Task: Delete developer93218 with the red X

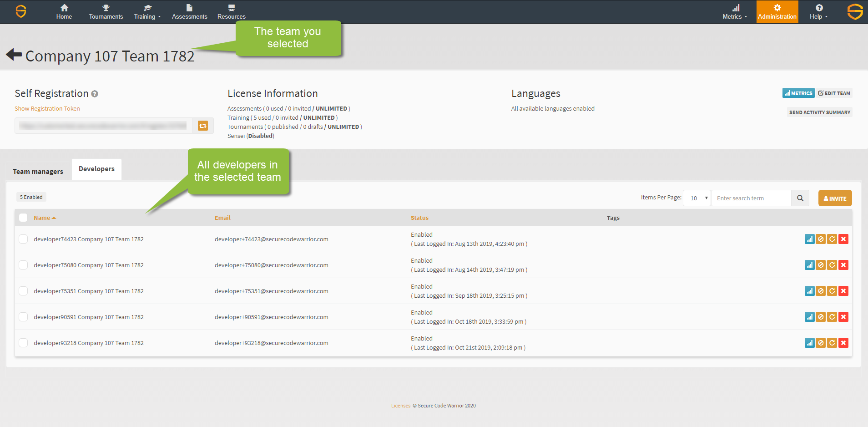Action: (x=843, y=343)
